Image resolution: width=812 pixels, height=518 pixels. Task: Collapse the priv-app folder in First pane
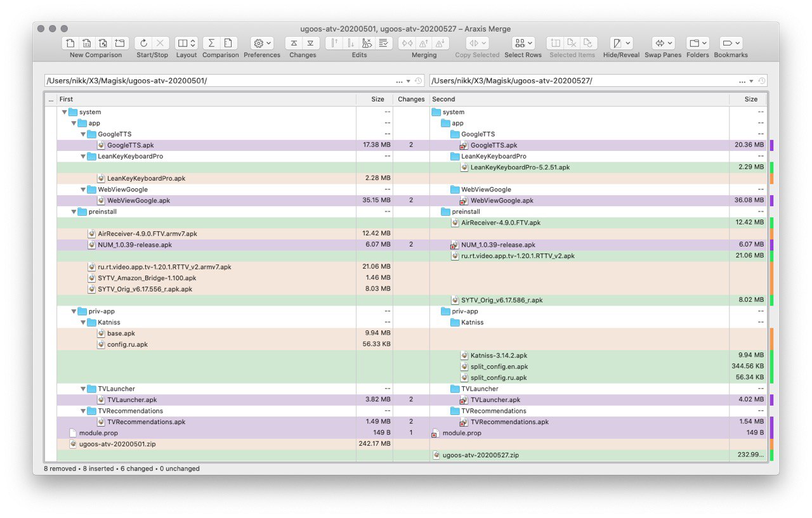pos(74,311)
